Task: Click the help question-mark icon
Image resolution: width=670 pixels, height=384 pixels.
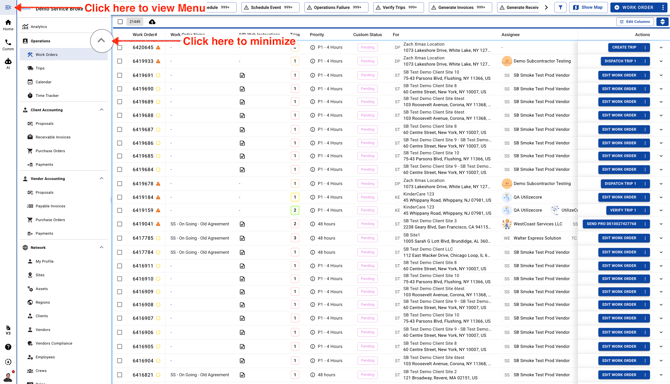Action: 8,347
